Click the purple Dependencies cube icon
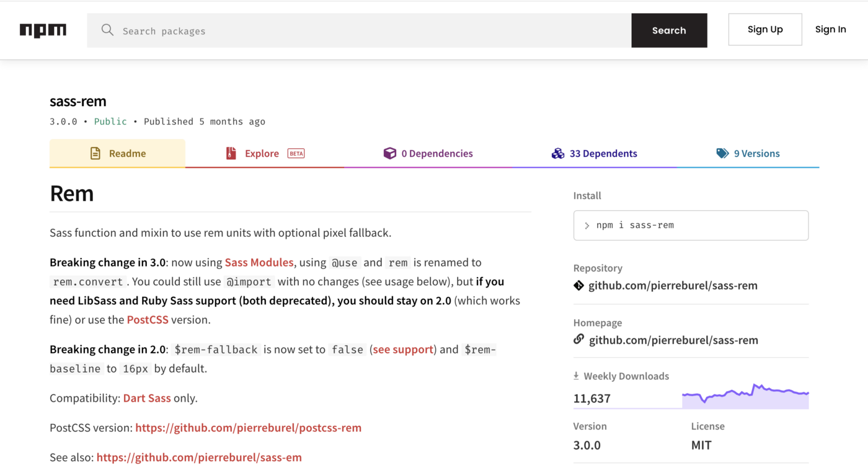Viewport: 868px width, 473px height. point(389,153)
